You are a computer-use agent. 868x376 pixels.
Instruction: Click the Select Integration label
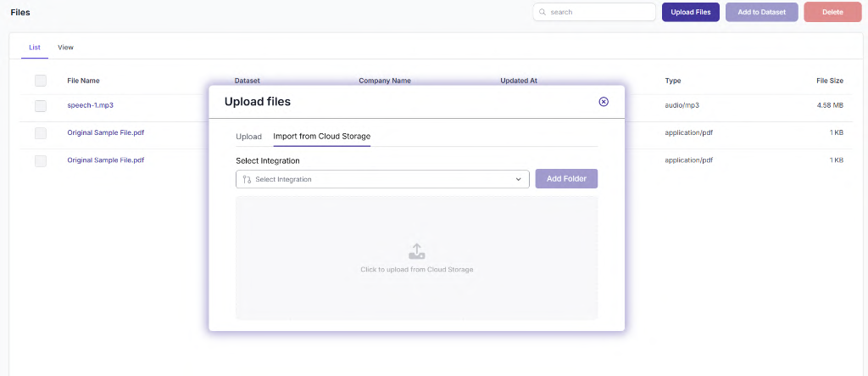point(268,160)
